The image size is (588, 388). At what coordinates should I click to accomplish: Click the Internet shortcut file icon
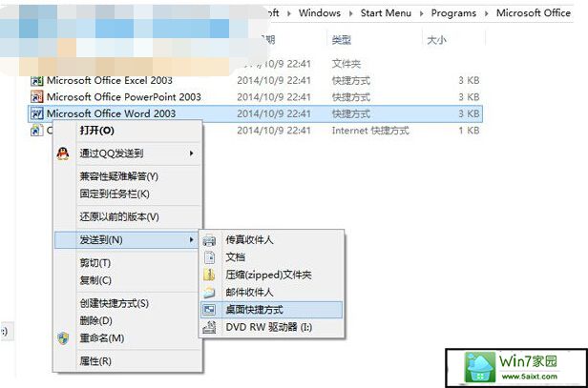(36, 131)
